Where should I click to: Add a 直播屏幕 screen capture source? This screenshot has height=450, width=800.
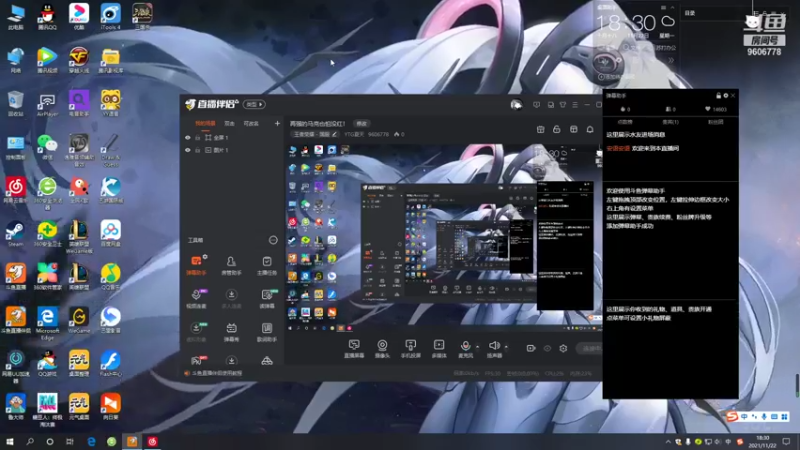pos(354,349)
